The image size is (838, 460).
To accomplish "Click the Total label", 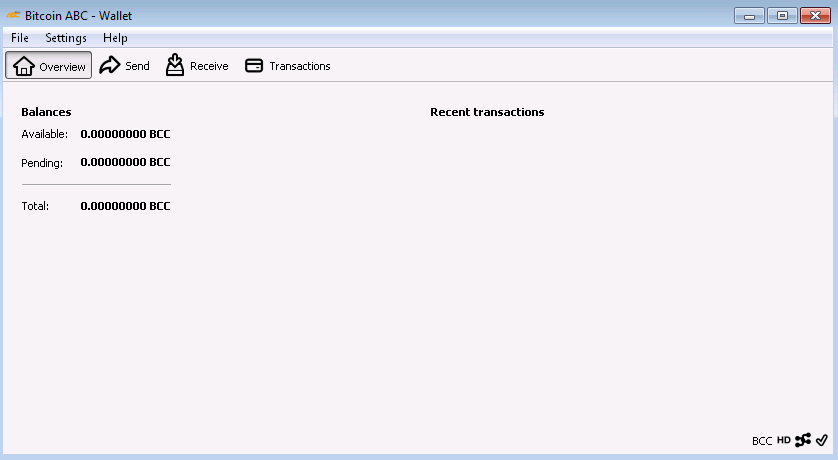I will pyautogui.click(x=35, y=206).
